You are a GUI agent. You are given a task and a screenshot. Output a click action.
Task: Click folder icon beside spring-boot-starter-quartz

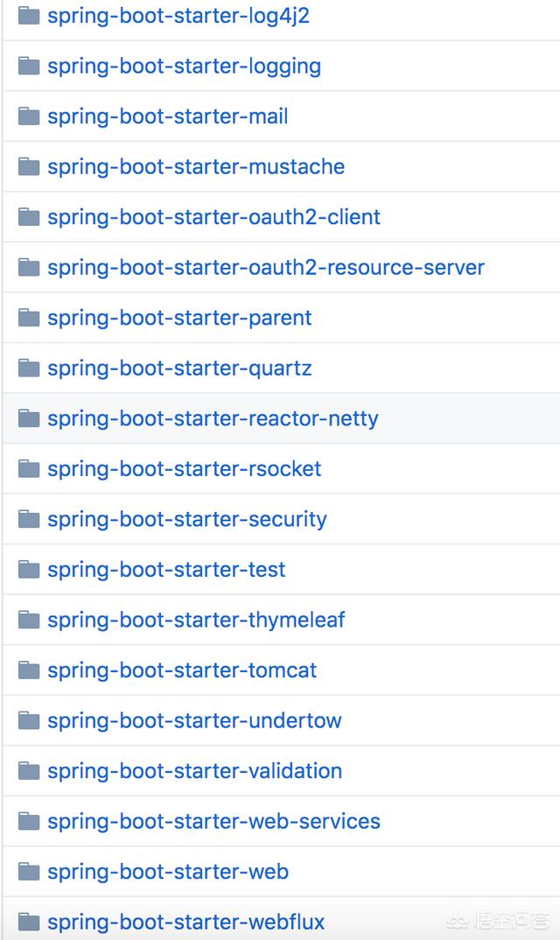click(x=29, y=368)
